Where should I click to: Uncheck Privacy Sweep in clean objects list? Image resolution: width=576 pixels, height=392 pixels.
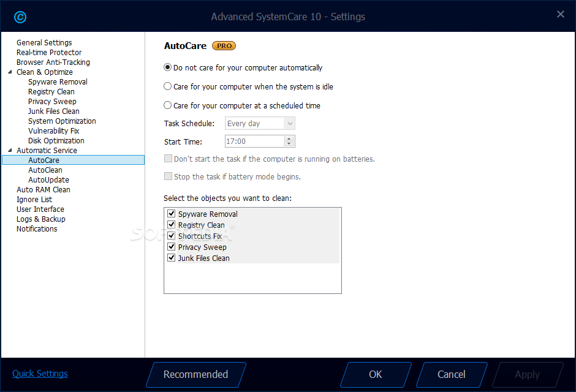pyautogui.click(x=171, y=246)
